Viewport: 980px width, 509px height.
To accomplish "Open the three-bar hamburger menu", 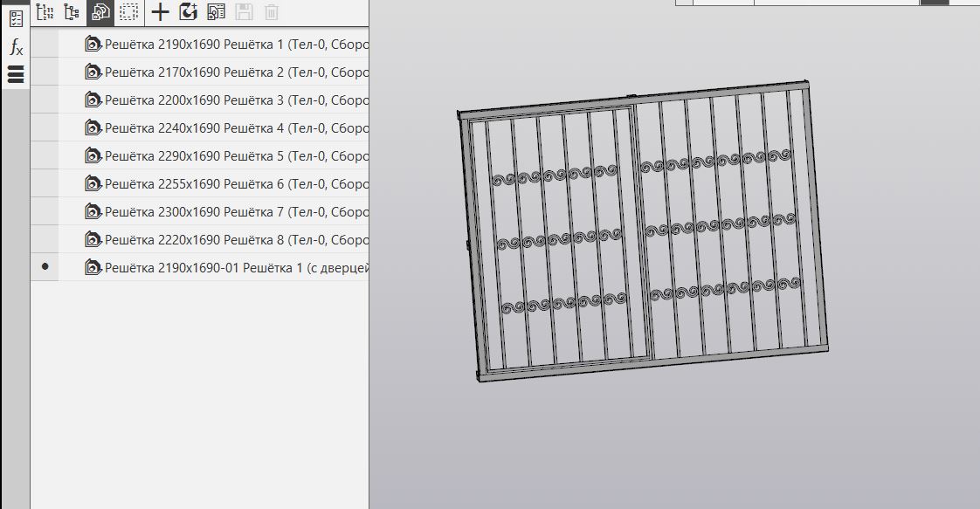I will coord(16,75).
